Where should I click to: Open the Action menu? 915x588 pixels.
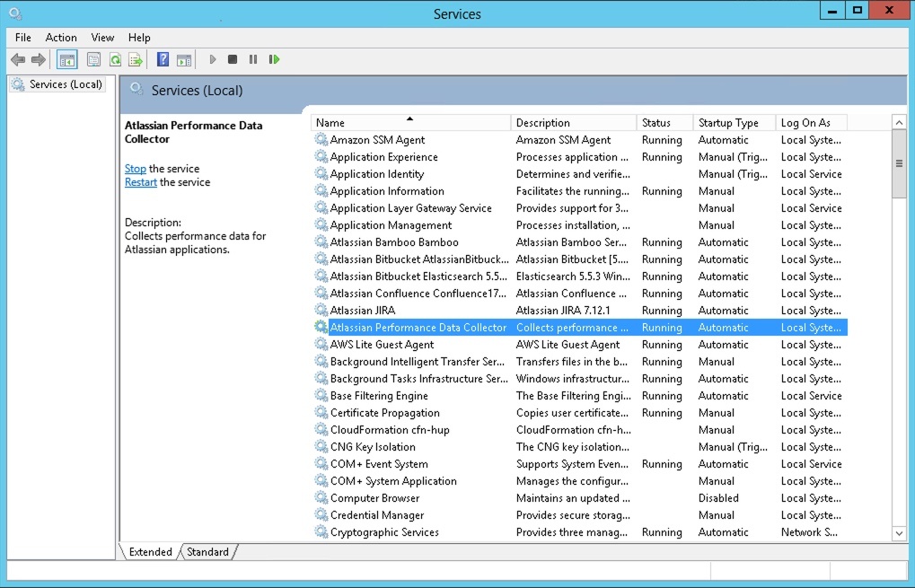(61, 38)
